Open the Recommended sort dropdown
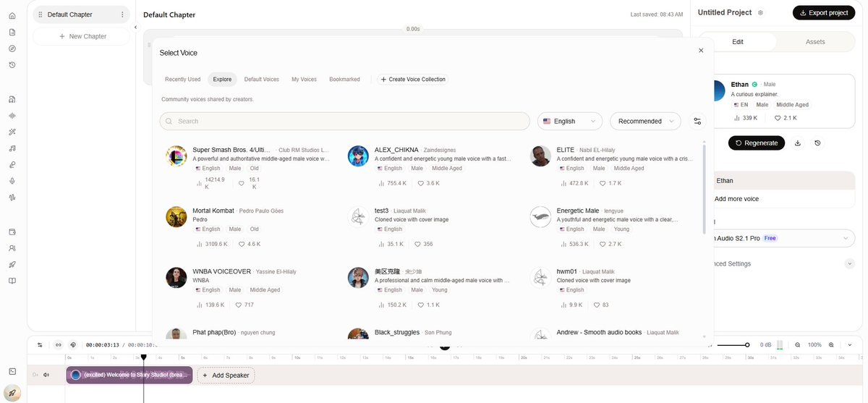This screenshot has height=403, width=868. 645,122
